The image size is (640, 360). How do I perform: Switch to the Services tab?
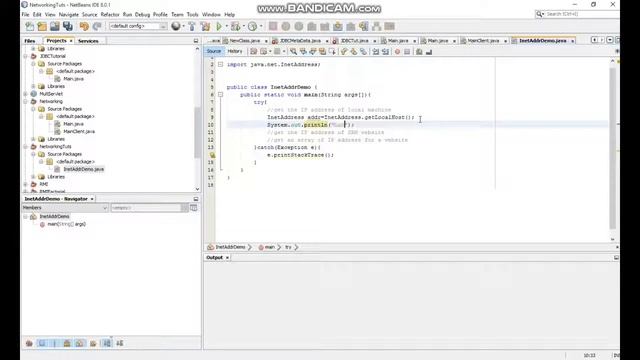[88, 41]
